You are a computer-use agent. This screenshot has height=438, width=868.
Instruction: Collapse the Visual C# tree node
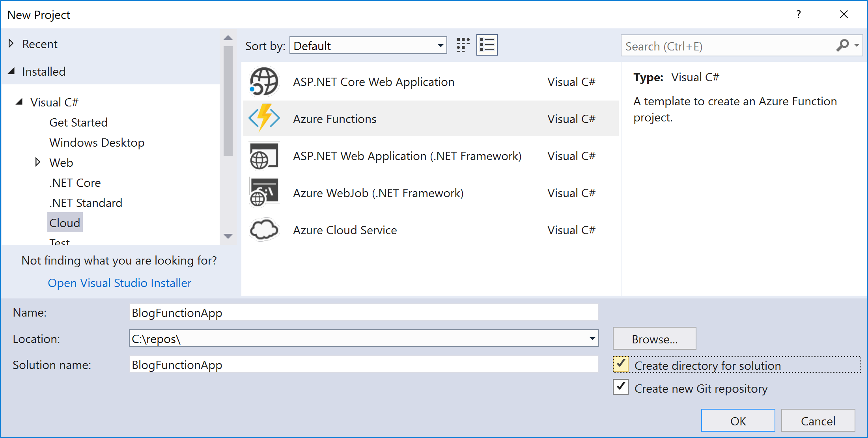coord(19,102)
